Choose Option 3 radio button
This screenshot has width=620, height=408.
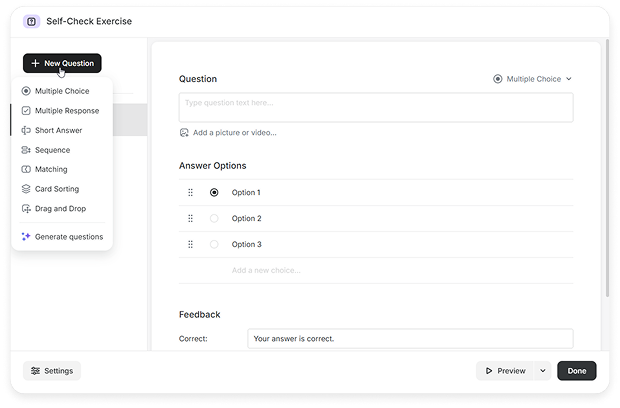(x=214, y=244)
